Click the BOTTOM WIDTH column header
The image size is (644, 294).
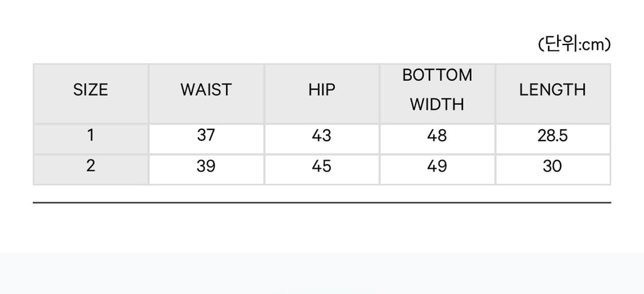pyautogui.click(x=437, y=90)
